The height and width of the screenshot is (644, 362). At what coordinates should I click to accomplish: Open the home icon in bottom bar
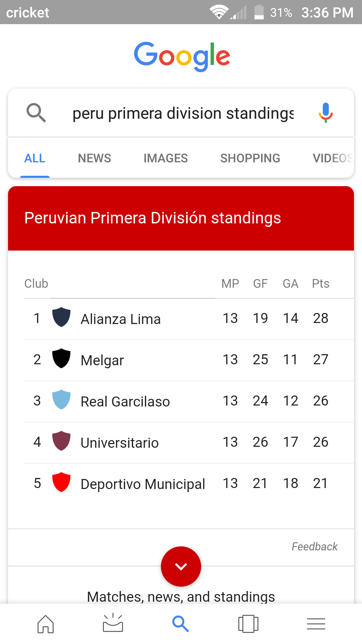(x=46, y=624)
